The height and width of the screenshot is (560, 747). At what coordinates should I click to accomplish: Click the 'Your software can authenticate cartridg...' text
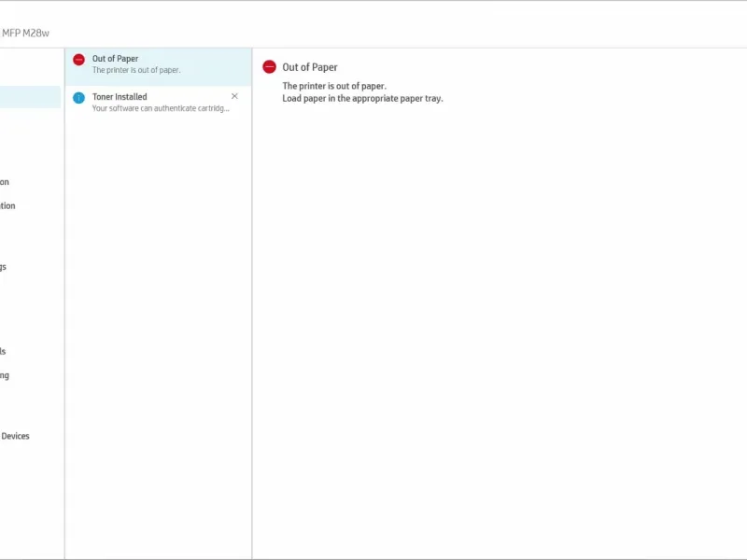click(x=161, y=108)
